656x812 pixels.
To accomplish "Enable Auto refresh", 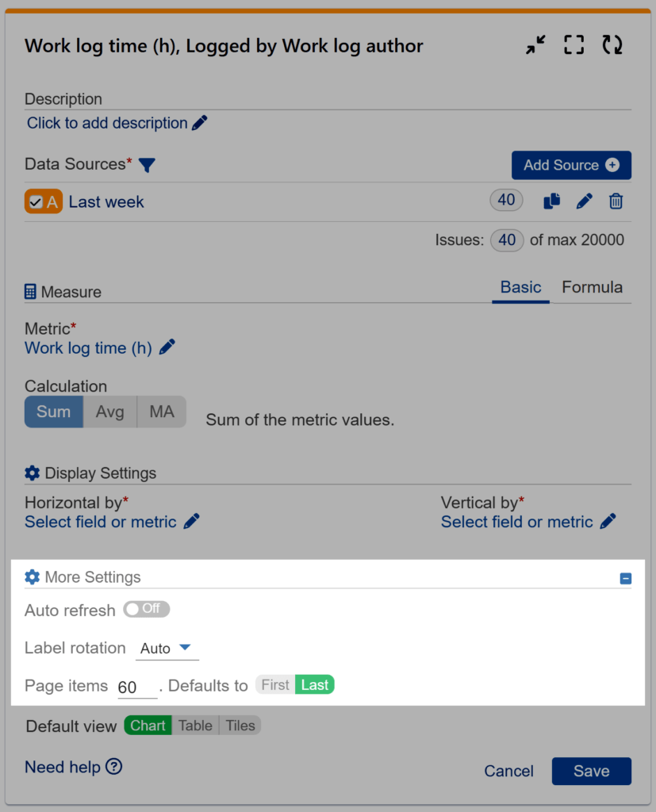I will [x=146, y=609].
